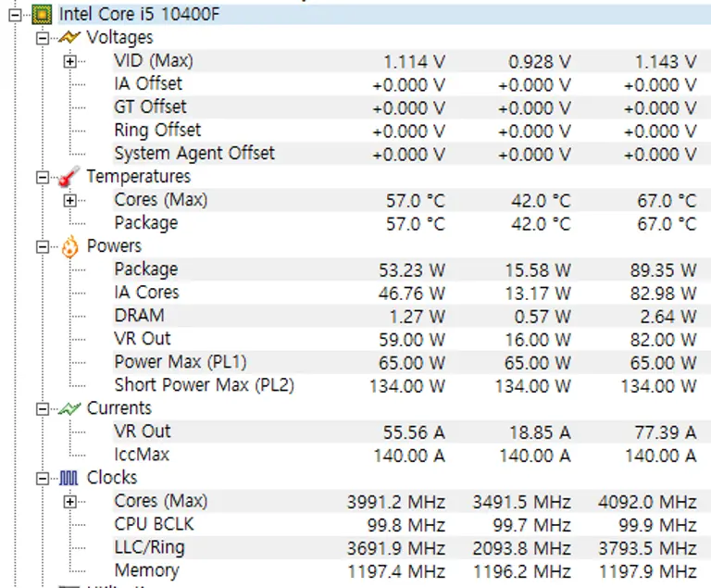The width and height of the screenshot is (711, 588).
Task: Click the 2.64 W DRAM max value
Action: (668, 317)
